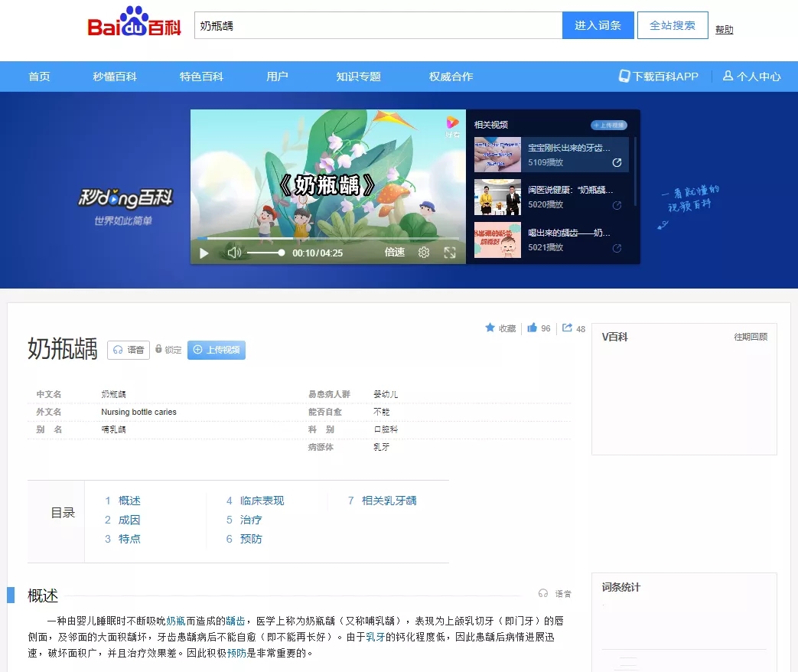Open video settings gear icon

[x=424, y=253]
